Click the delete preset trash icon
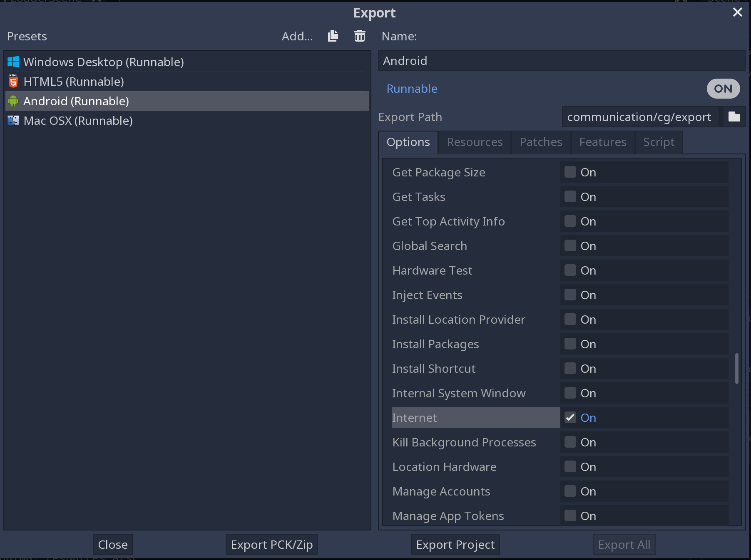 (360, 36)
